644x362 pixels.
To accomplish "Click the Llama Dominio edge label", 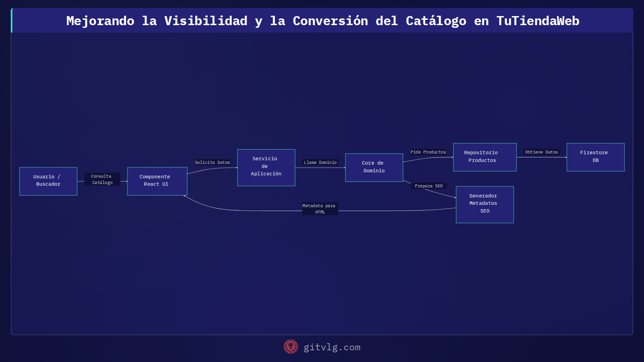I will coord(320,163).
